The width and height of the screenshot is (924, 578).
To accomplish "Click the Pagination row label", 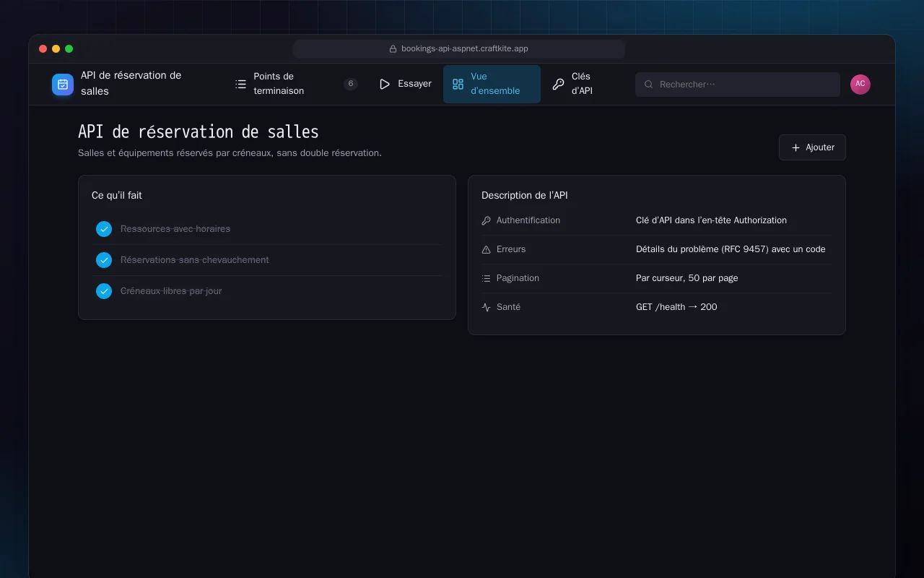I will point(518,278).
